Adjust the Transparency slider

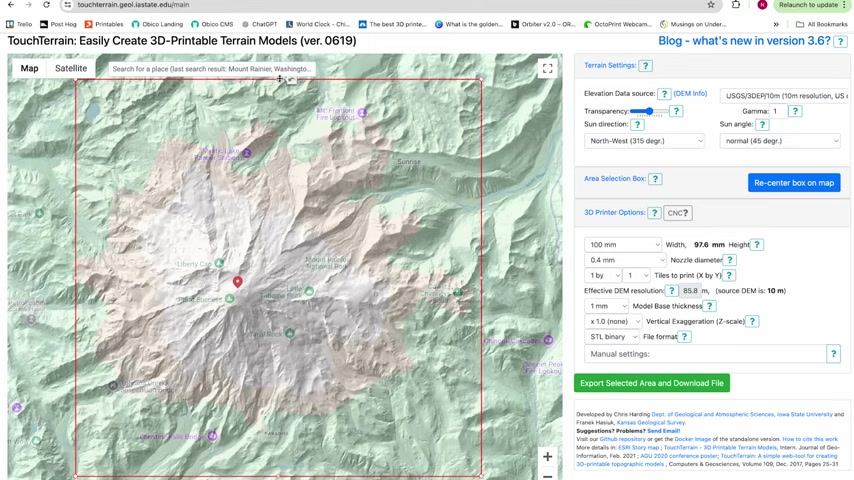point(649,111)
